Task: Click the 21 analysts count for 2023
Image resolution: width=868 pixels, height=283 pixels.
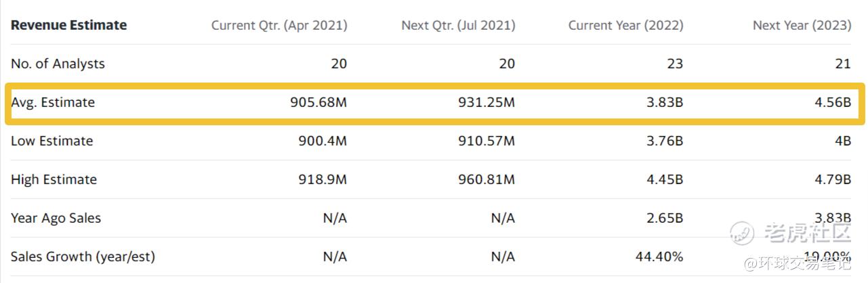Action: 843,64
